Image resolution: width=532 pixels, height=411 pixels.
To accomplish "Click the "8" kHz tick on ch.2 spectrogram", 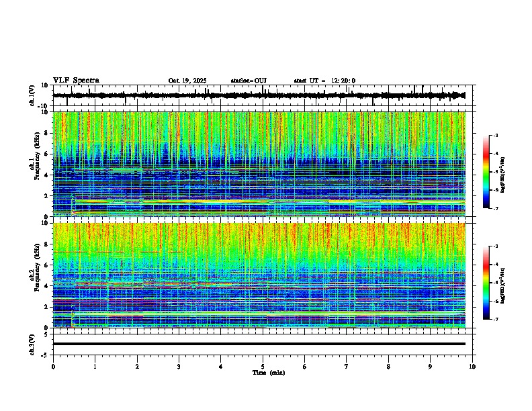I will (x=47, y=244).
